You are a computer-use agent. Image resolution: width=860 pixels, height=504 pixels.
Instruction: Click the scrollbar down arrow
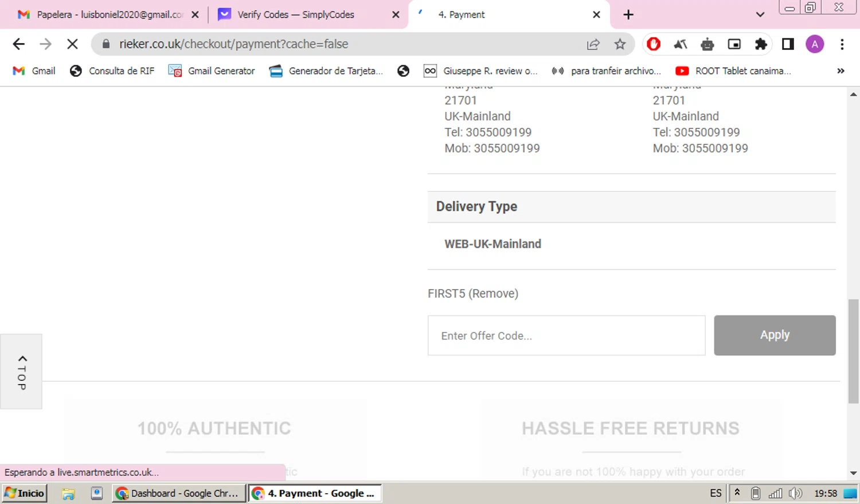[853, 473]
